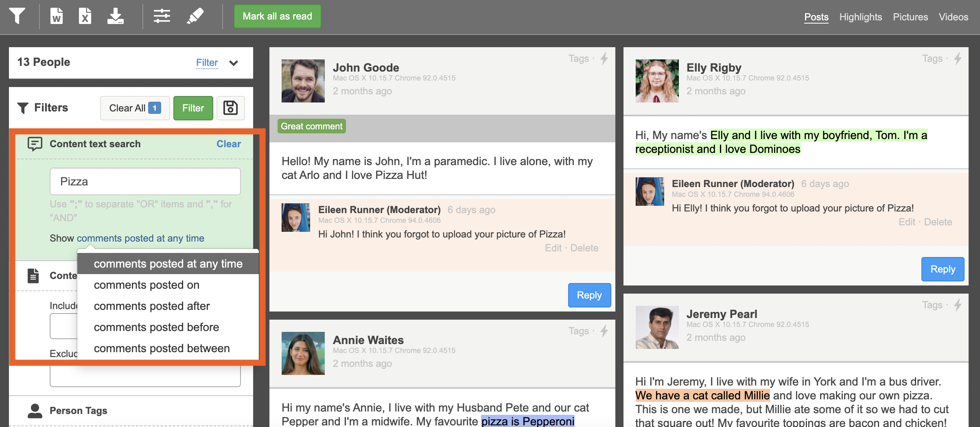Viewport: 980px width, 427px height.
Task: Click Clear All filters button
Action: coord(135,108)
